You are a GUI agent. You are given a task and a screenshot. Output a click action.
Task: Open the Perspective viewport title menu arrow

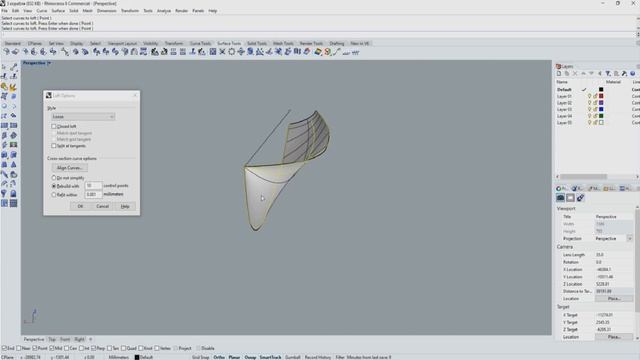click(x=49, y=63)
